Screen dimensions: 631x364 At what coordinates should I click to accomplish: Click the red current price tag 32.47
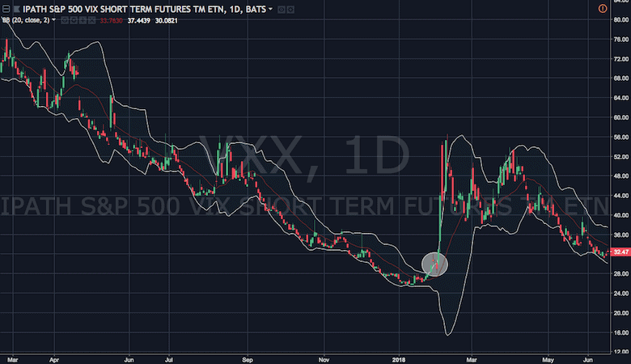621,252
